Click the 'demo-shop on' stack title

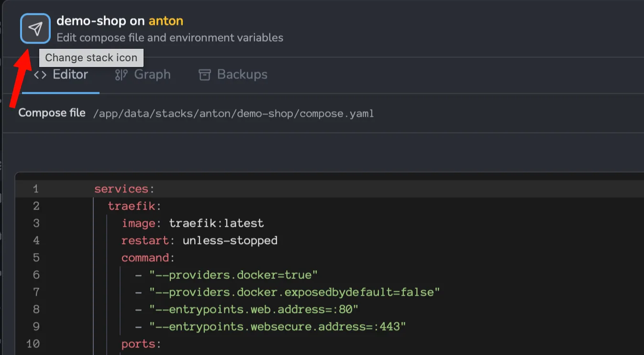101,21
